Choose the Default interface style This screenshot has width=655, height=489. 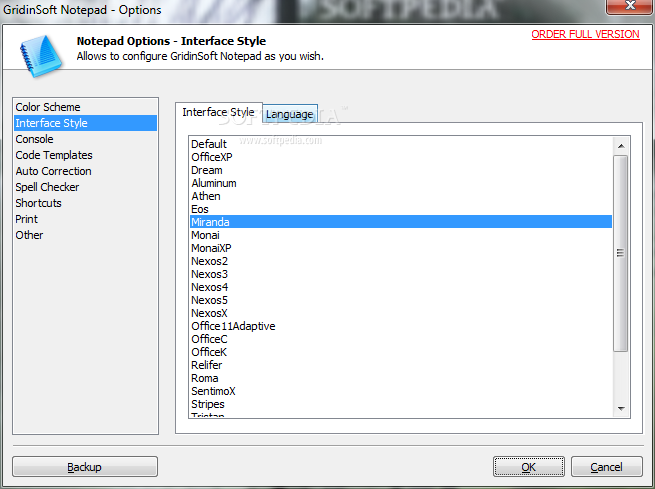pos(401,144)
